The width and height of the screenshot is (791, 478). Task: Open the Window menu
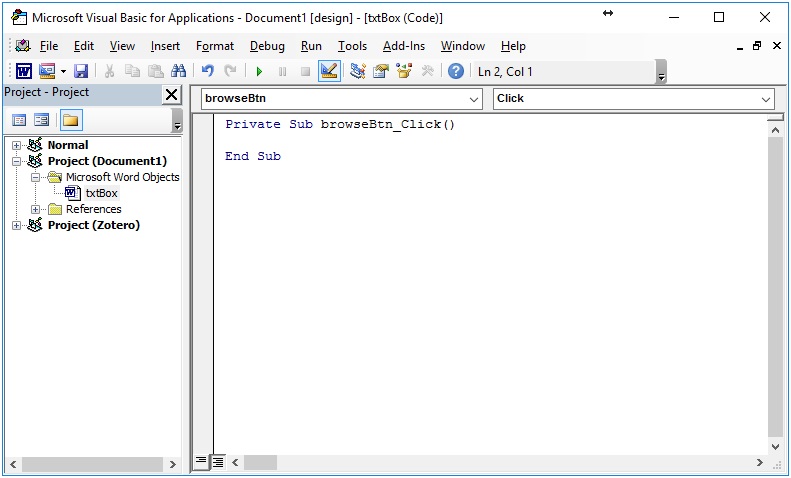point(463,46)
